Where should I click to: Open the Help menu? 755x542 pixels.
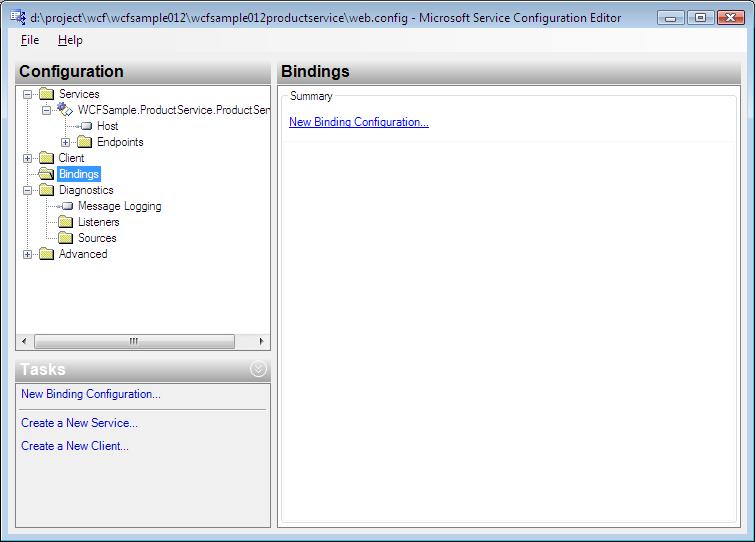pyautogui.click(x=70, y=40)
